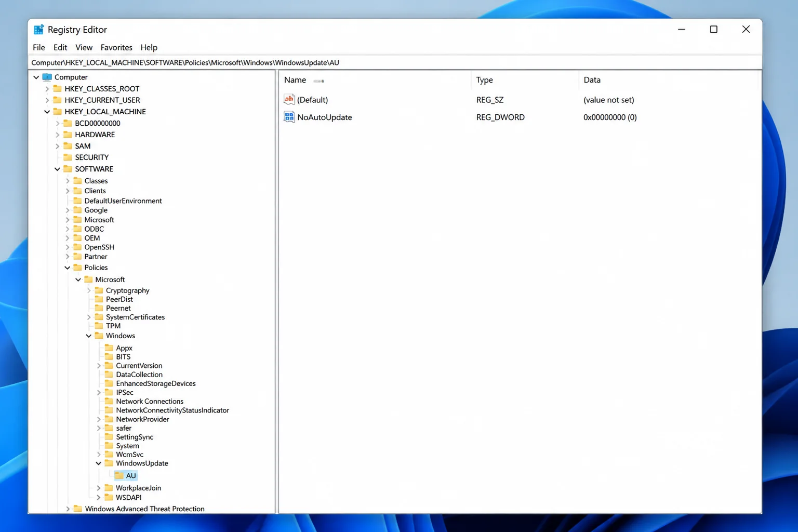Select the safer key
798x532 pixels.
pyautogui.click(x=124, y=428)
